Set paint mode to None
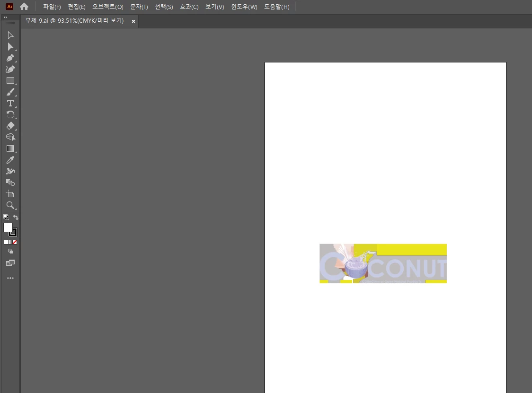 click(x=15, y=242)
